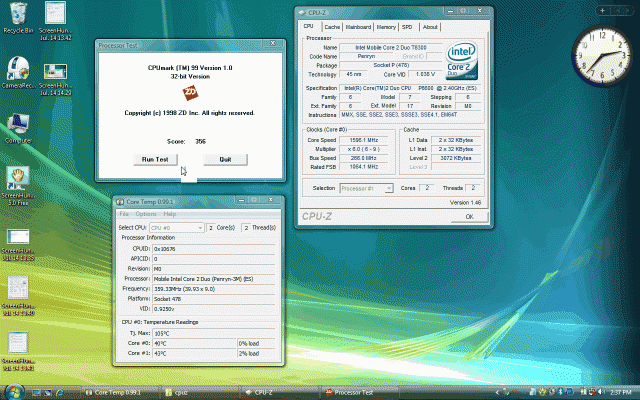Click the red ZD logo in Processor Test
This screenshot has width=640, height=400.
coord(190,93)
